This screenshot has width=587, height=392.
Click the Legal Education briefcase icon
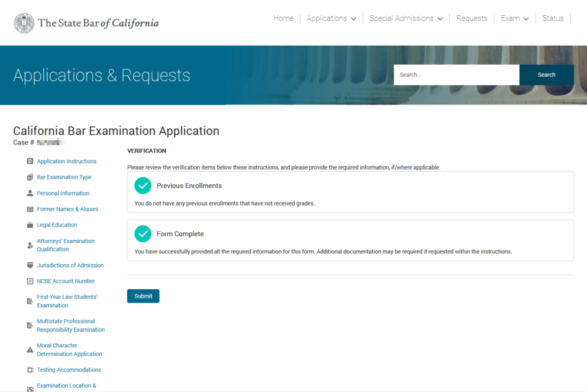[30, 225]
